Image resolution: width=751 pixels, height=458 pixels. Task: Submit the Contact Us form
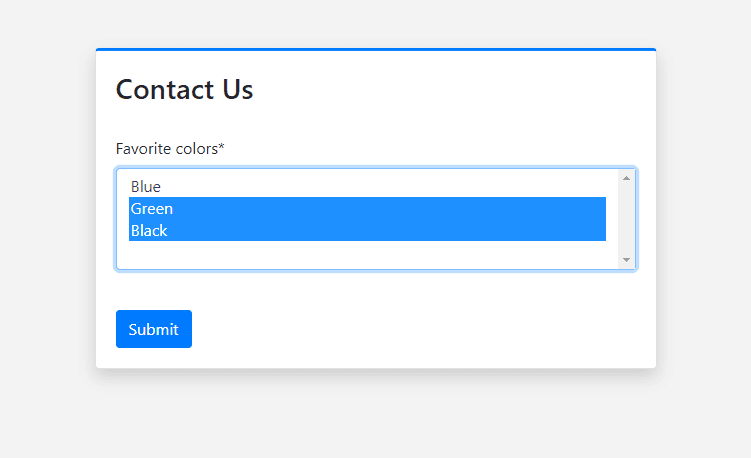154,329
